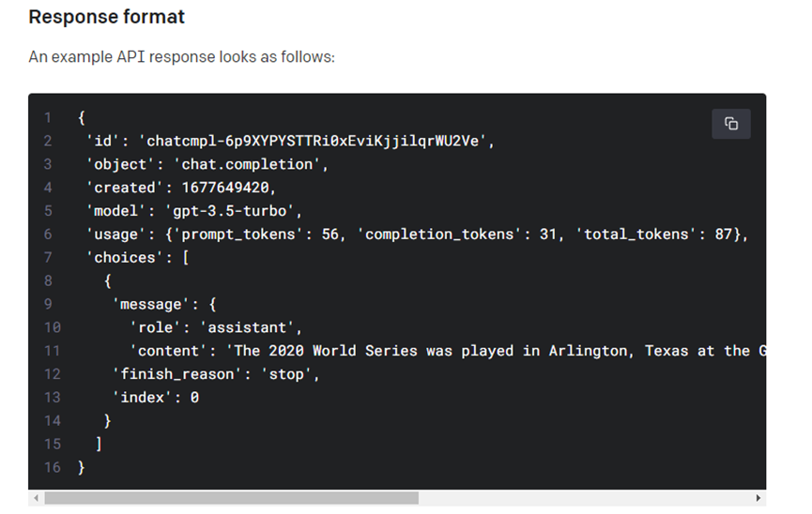Click the chatcmpl id string value
812x514 pixels.
316,142
